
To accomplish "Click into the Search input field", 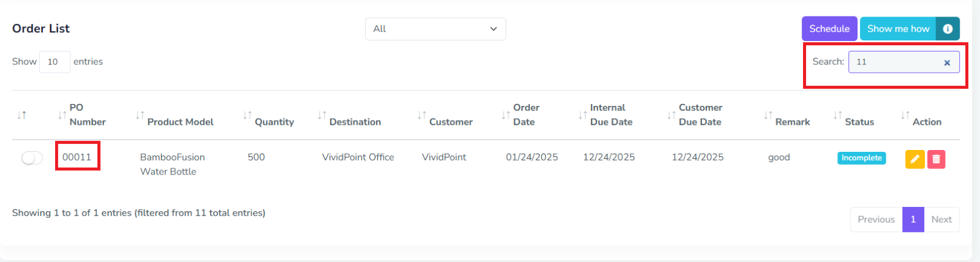I will point(894,62).
